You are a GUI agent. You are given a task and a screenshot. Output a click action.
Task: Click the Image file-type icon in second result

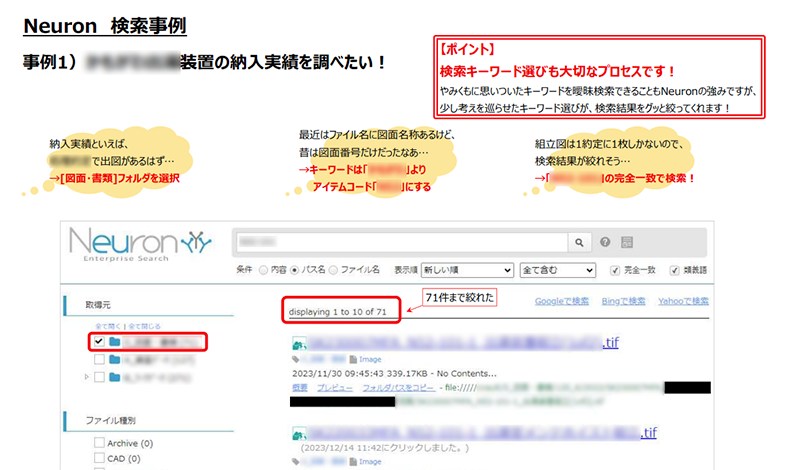tap(353, 461)
